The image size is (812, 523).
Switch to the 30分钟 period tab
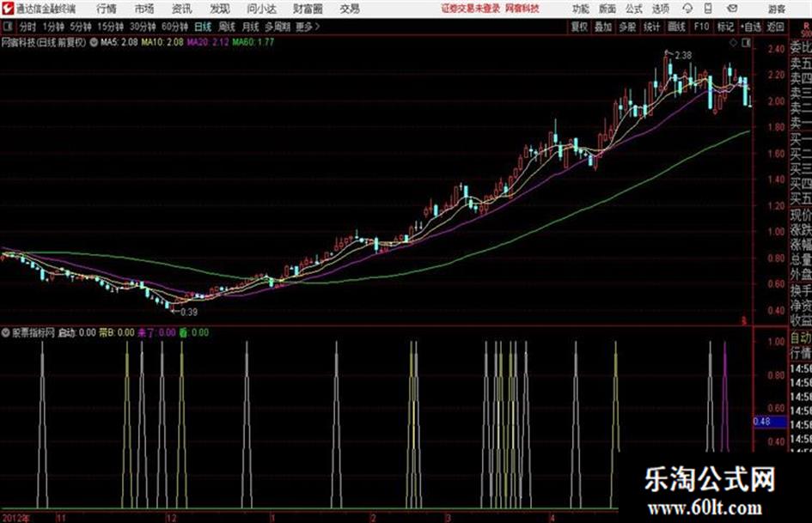143,27
